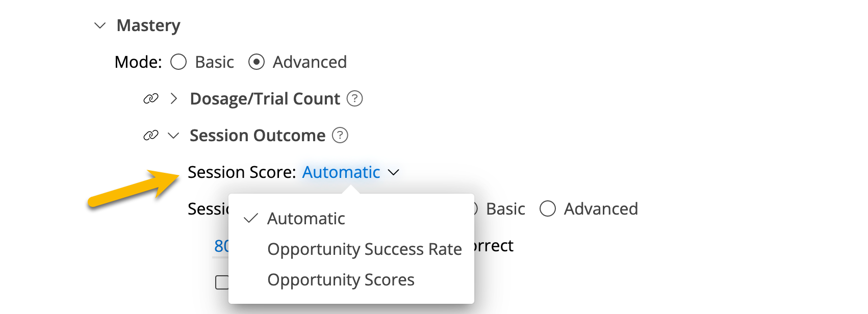Open help for Session Outcome
Screen dimensions: 868x314
(x=340, y=135)
